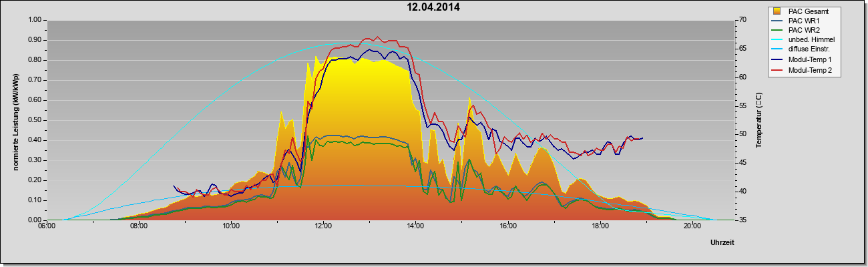Click the 1.00 power axis tick label
The width and height of the screenshot is (868, 267).
point(34,20)
